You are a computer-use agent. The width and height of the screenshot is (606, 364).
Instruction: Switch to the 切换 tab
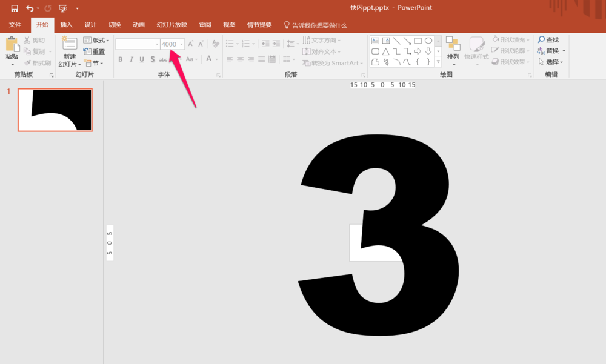115,25
